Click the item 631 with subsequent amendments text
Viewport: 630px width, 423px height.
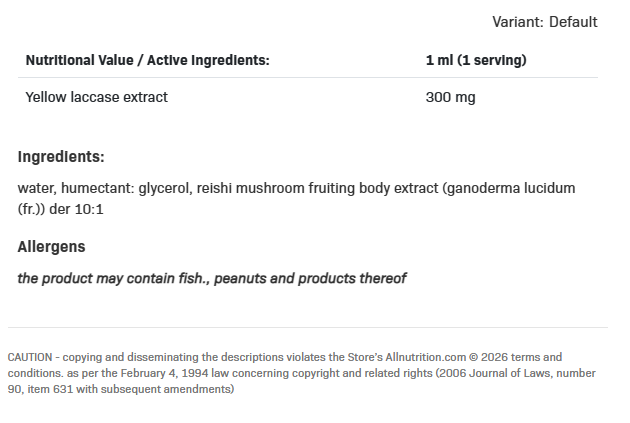click(x=128, y=389)
